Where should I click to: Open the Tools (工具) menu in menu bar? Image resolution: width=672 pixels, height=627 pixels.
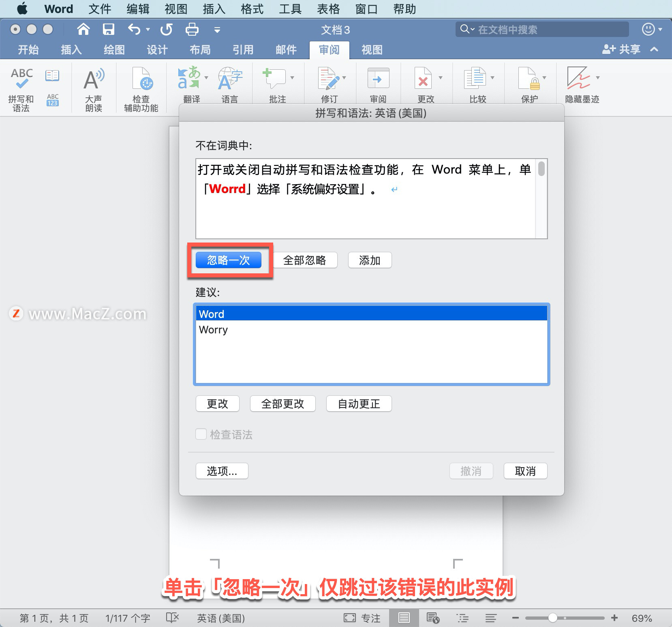click(x=290, y=9)
